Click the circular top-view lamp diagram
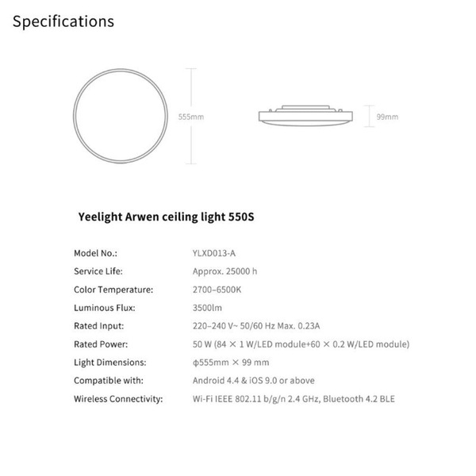Image resolution: width=476 pixels, height=476 pixels. click(x=121, y=116)
